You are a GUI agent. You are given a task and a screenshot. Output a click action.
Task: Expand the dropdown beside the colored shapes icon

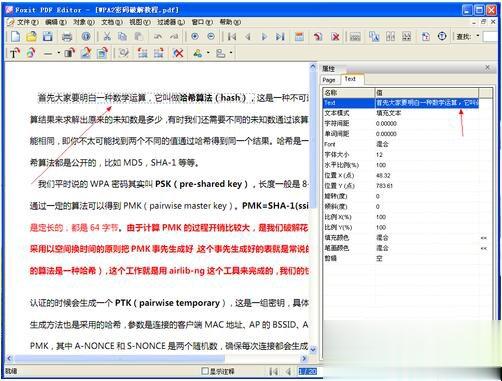pyautogui.click(x=208, y=53)
